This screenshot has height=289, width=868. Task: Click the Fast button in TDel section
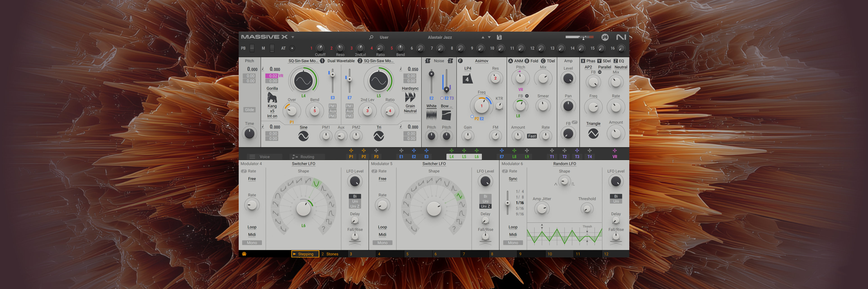coord(532,136)
